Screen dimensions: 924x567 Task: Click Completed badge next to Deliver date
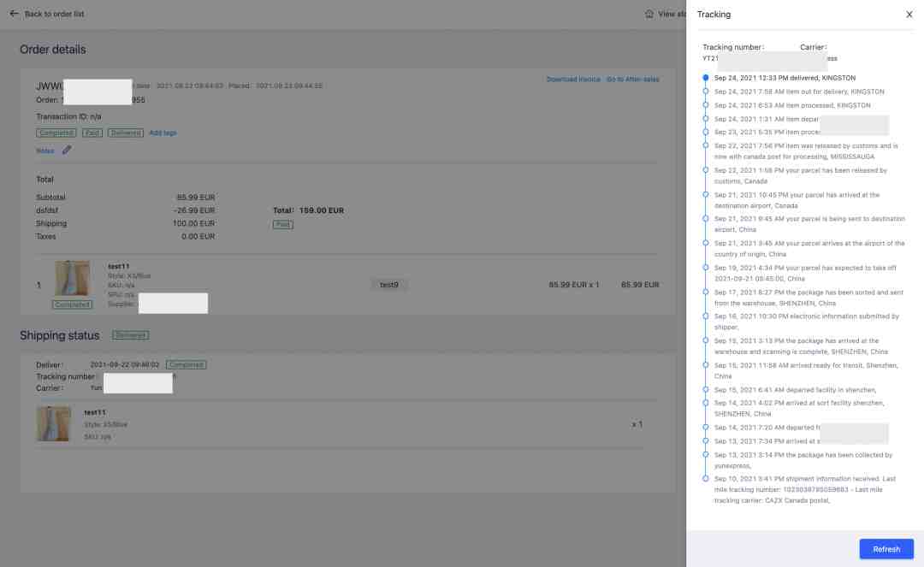[x=186, y=364]
